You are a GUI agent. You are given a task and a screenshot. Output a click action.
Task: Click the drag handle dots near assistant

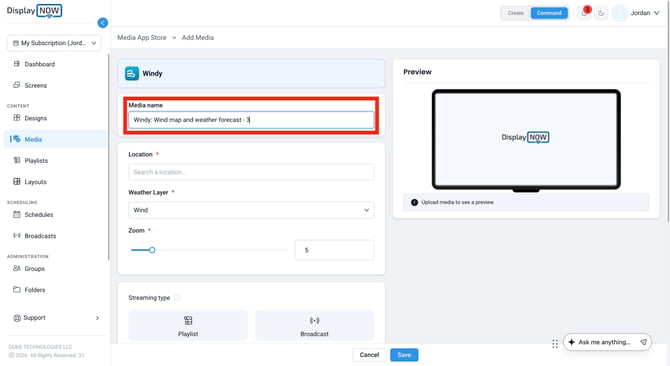(x=555, y=344)
